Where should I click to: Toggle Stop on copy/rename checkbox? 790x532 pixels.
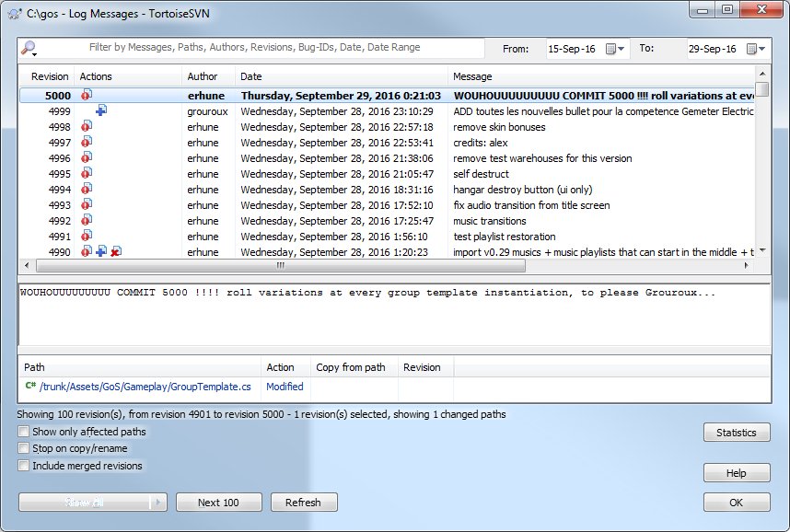point(24,448)
